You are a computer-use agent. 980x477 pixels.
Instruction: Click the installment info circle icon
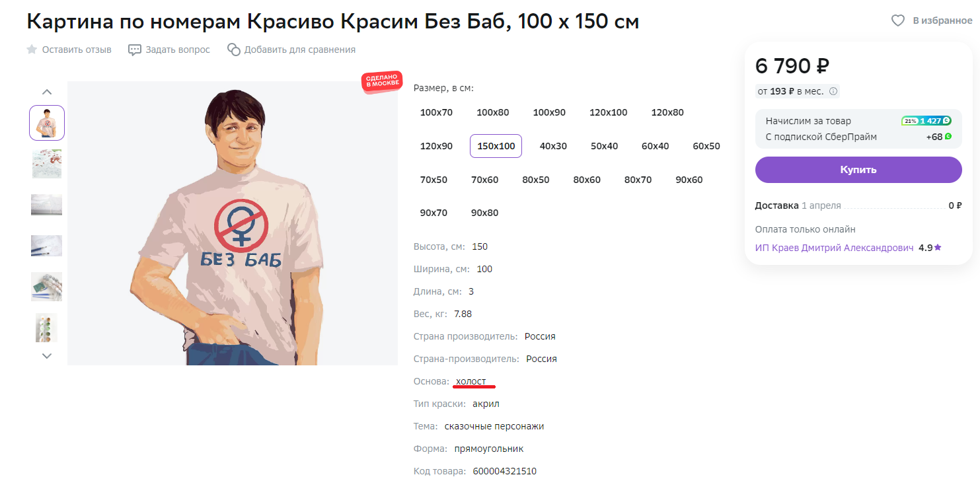[833, 91]
